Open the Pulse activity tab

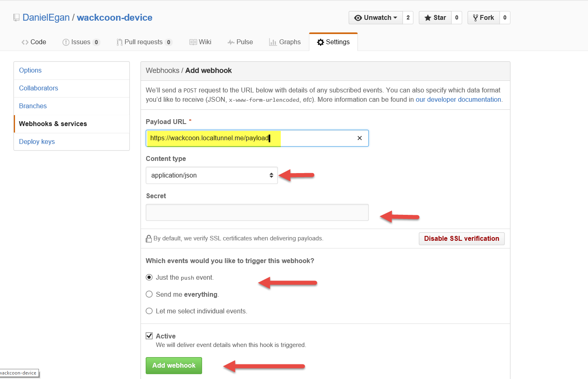240,42
